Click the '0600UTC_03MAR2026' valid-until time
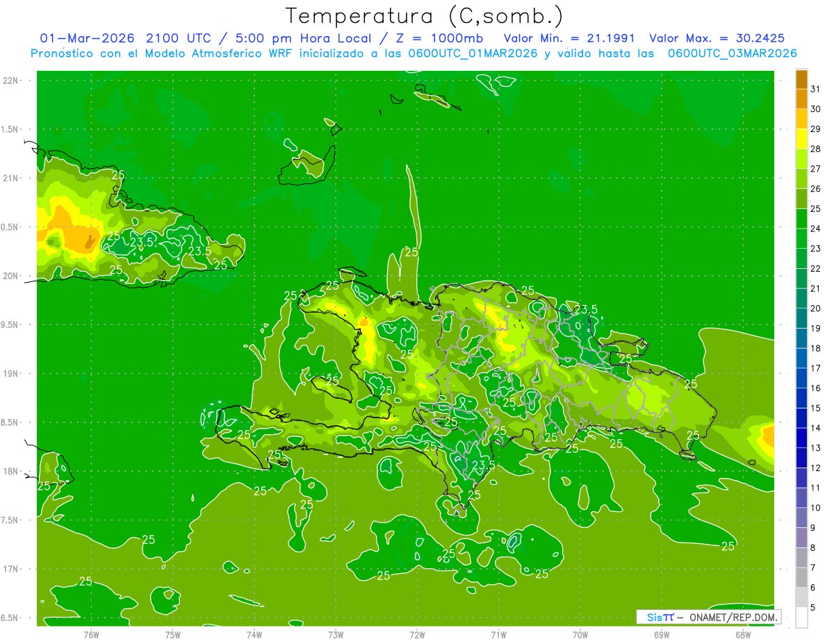The width and height of the screenshot is (834, 644). [732, 53]
